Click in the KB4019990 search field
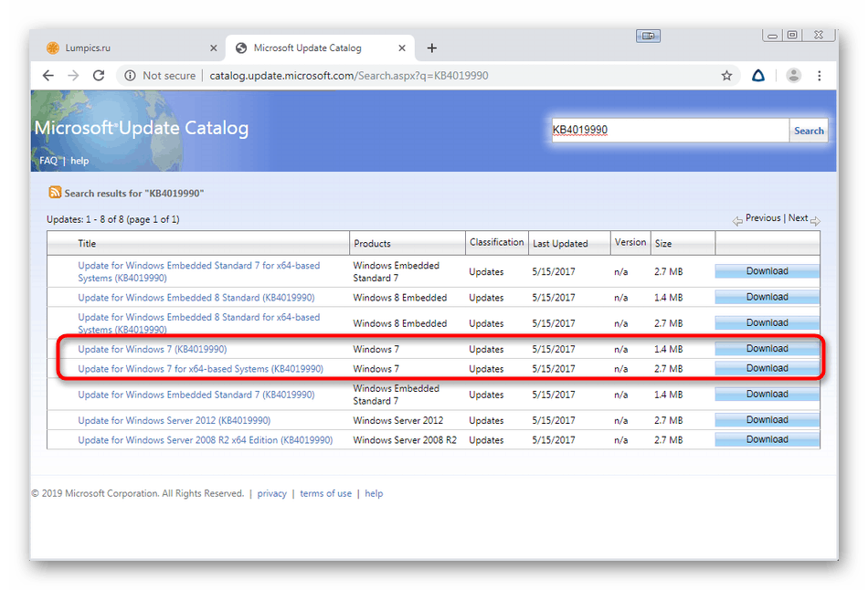The height and width of the screenshot is (590, 868). 670,131
